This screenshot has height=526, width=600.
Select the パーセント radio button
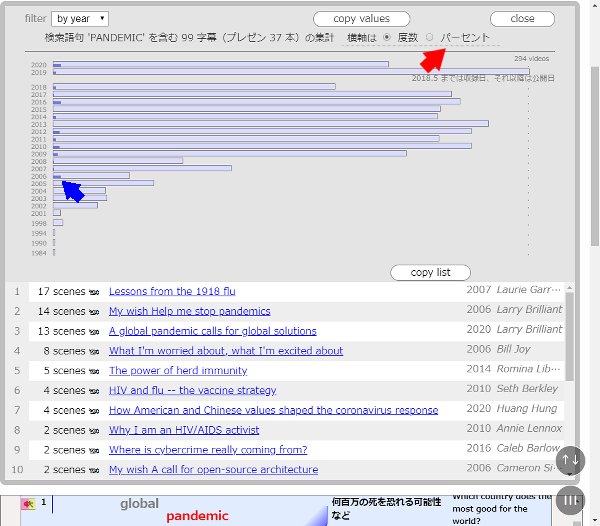coord(431,37)
